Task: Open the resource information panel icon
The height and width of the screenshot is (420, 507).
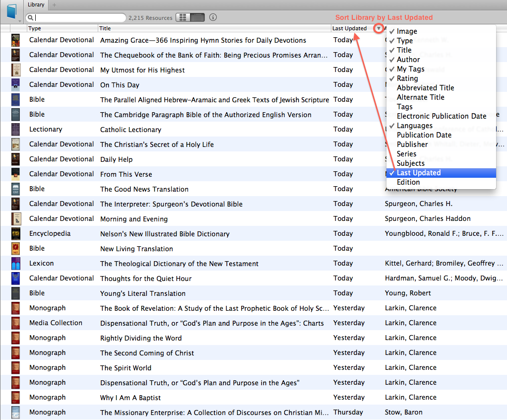Action: tap(213, 17)
